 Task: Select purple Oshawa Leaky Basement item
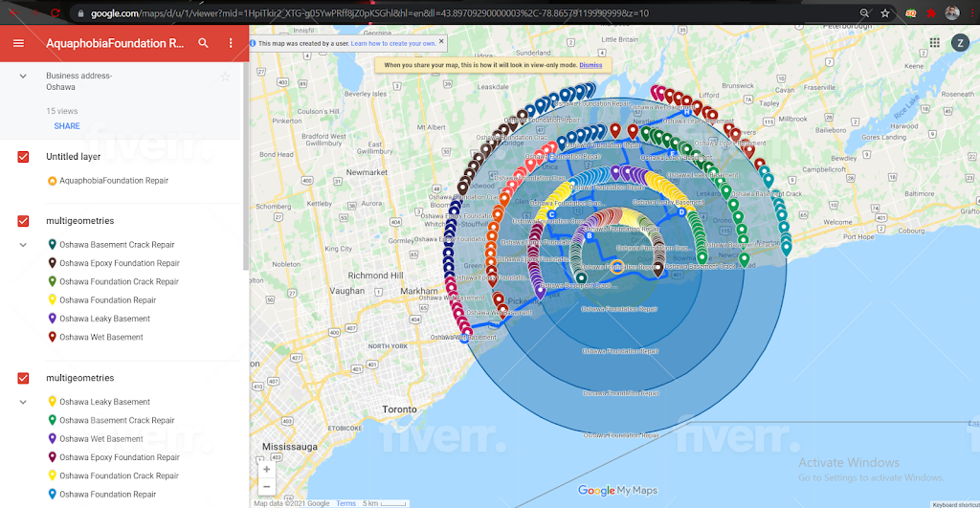click(x=99, y=319)
